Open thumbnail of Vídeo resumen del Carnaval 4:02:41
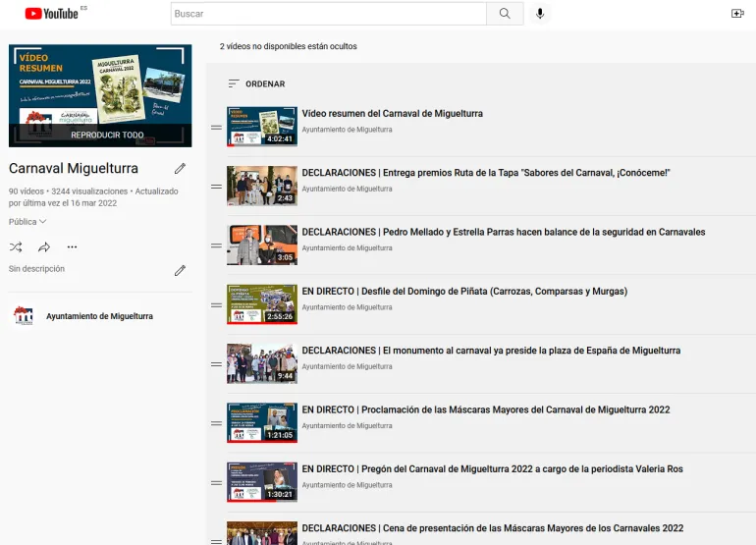 click(262, 127)
